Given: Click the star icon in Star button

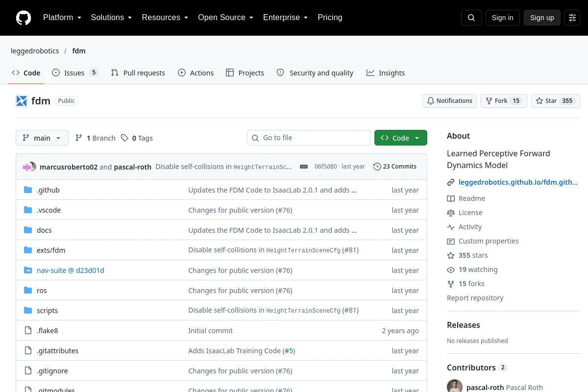Looking at the screenshot, I should pos(539,101).
